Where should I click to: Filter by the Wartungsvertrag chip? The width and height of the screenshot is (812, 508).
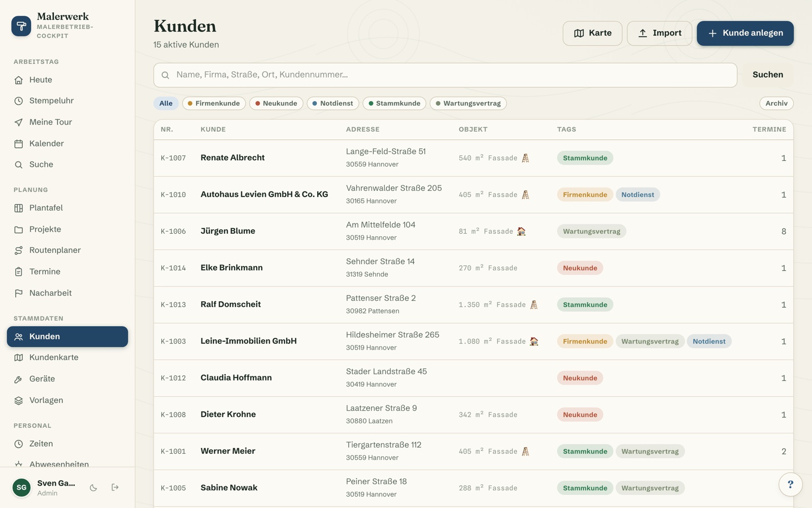468,103
